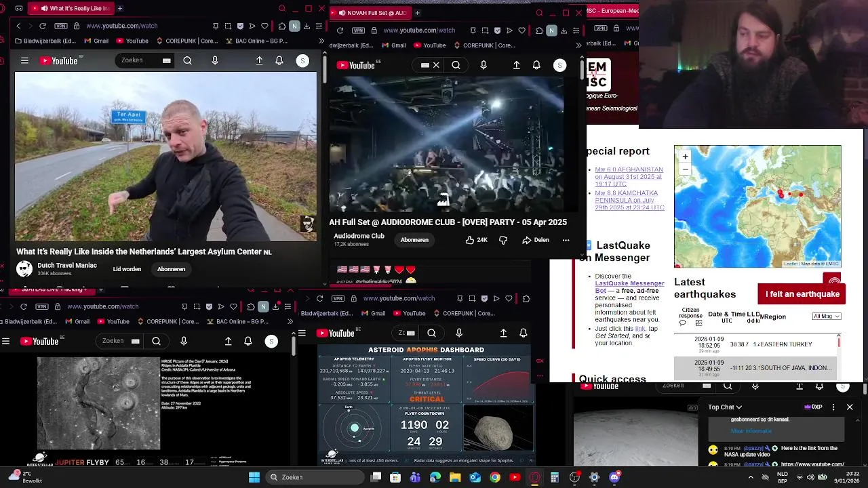Open the notifications bell in the NOVAH YouTube window
The width and height of the screenshot is (868, 488).
point(536,65)
